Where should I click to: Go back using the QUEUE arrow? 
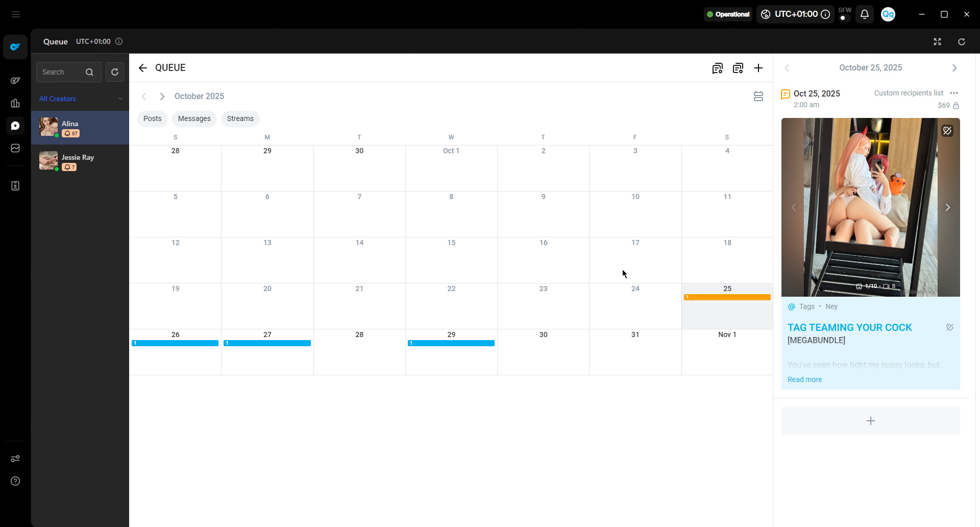pyautogui.click(x=142, y=68)
